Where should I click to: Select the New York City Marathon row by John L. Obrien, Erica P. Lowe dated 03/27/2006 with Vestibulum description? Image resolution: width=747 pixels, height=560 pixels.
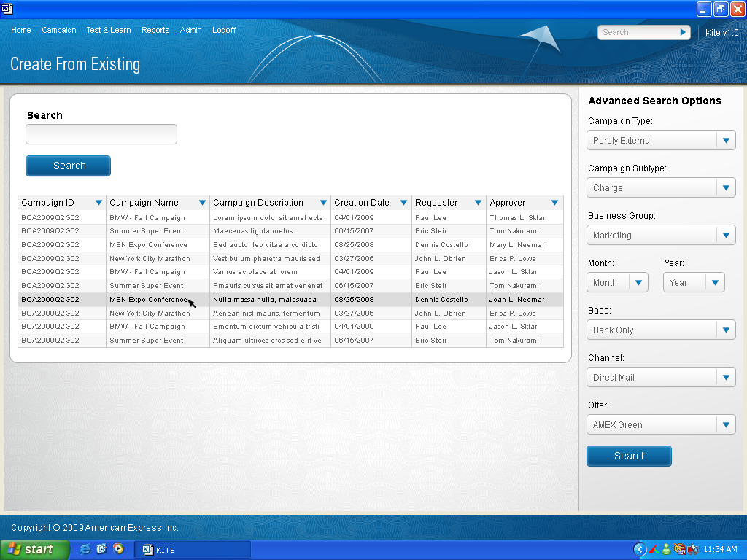[x=290, y=259]
